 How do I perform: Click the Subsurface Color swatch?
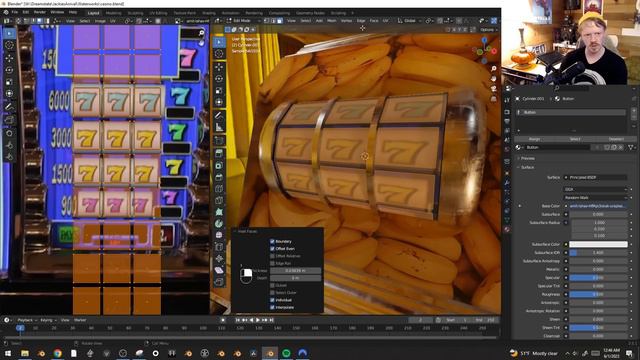pyautogui.click(x=598, y=244)
